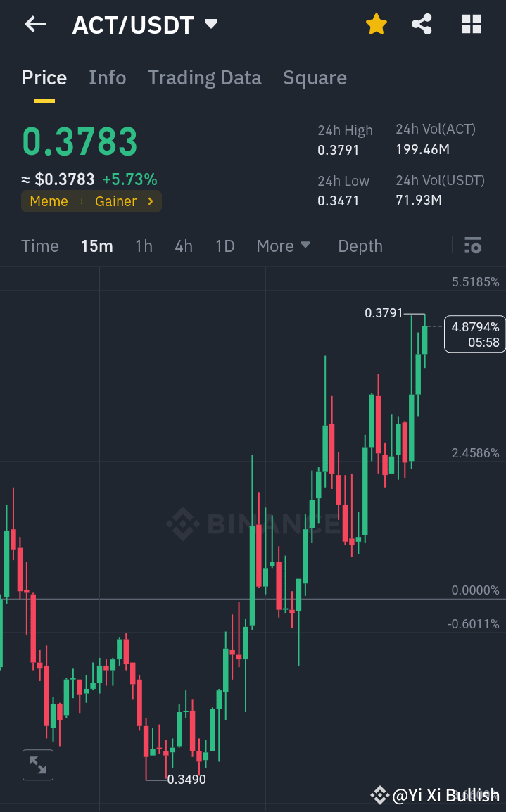Open the share options icon
The width and height of the screenshot is (506, 812).
422,24
